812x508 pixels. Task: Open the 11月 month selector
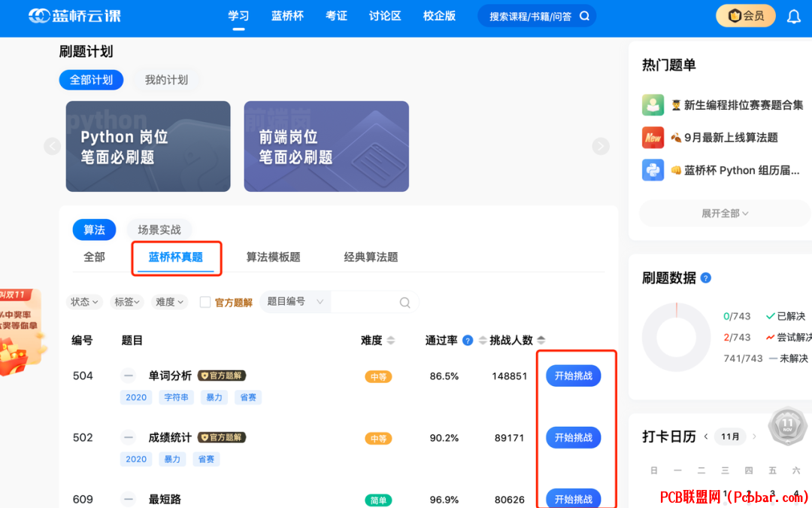[x=730, y=437]
